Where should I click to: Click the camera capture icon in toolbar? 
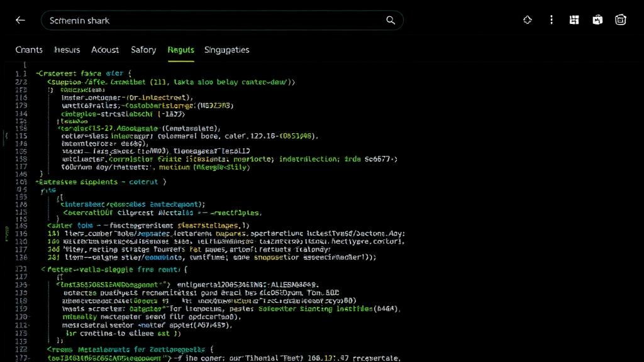point(597,19)
